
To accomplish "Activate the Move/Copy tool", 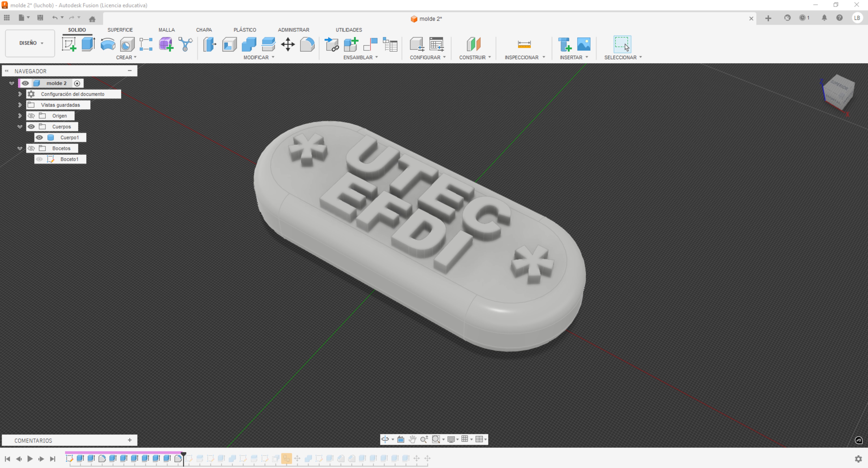I will [288, 44].
